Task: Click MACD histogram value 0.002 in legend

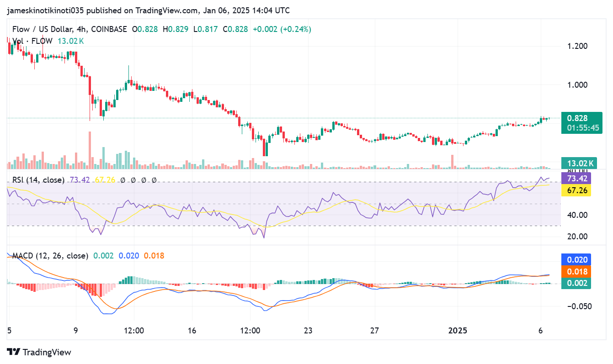Action: [103, 256]
